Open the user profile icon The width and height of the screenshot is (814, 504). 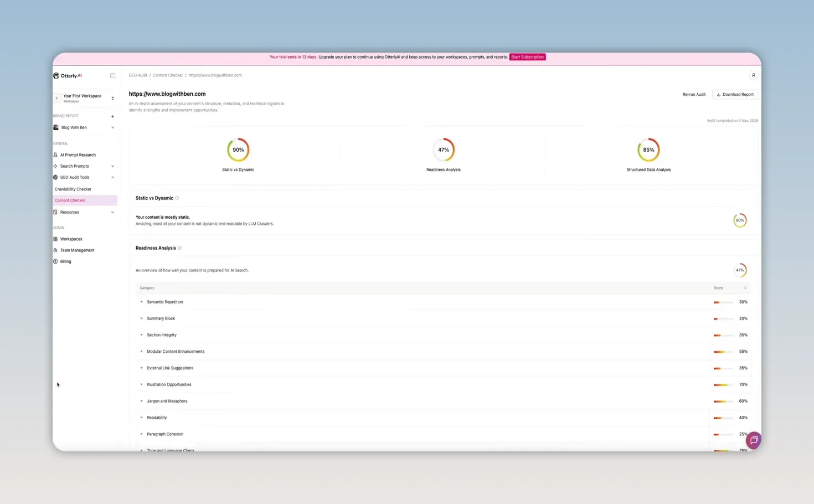point(753,75)
